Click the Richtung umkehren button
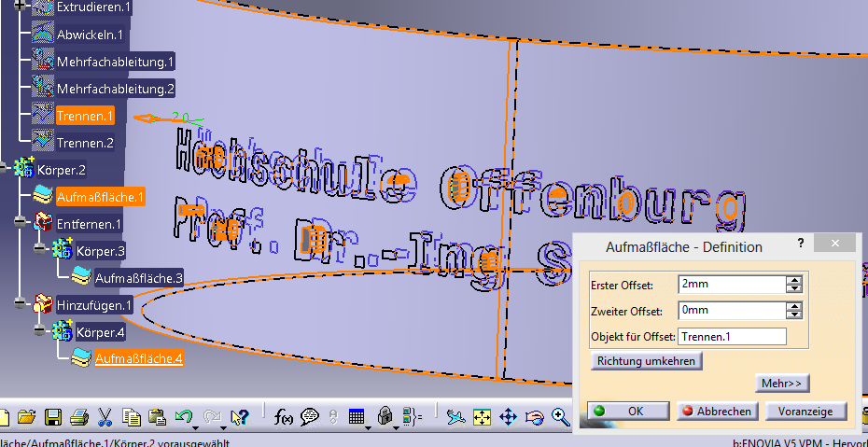This screenshot has width=868, height=447. pos(647,361)
